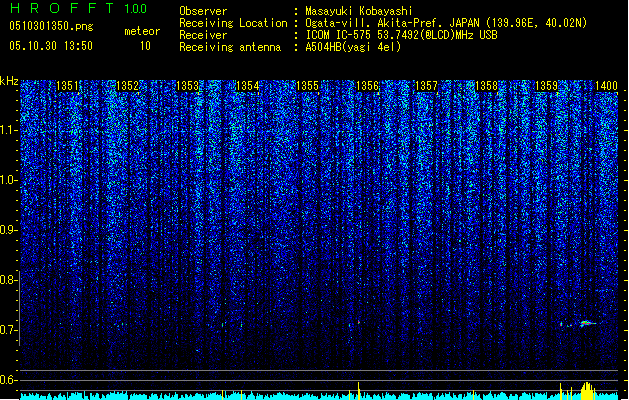The height and width of the screenshot is (400, 629).
Task: Click the Receiver field label
Action: (x=203, y=35)
